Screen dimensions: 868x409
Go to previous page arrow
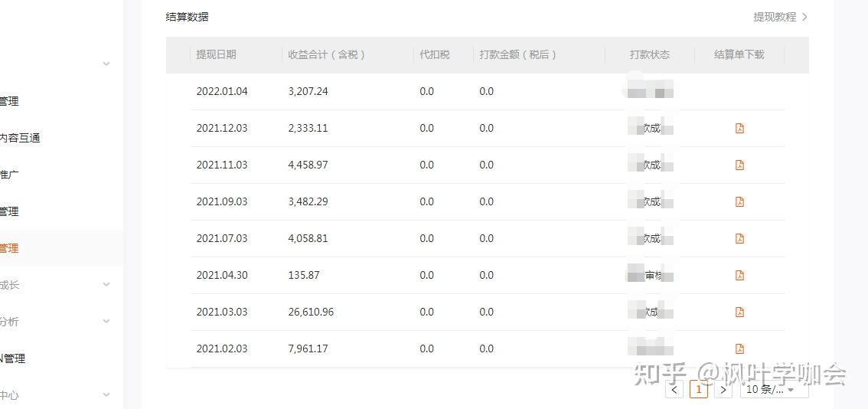[x=674, y=390]
